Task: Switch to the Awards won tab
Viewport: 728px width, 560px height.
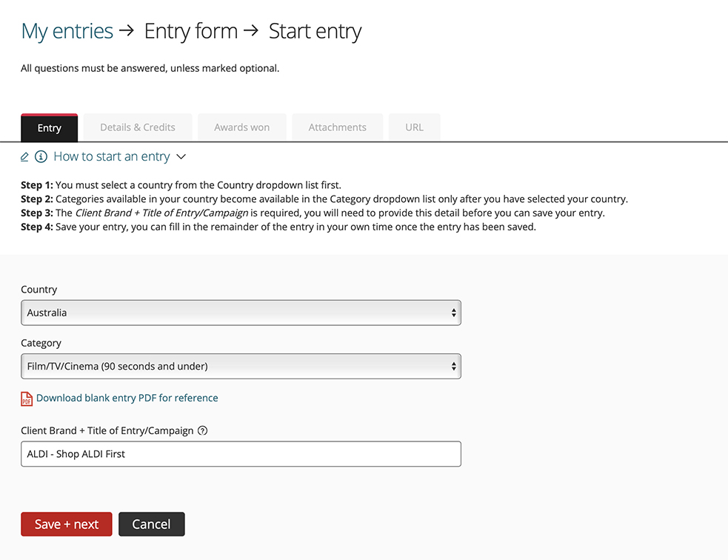Action: pos(242,127)
